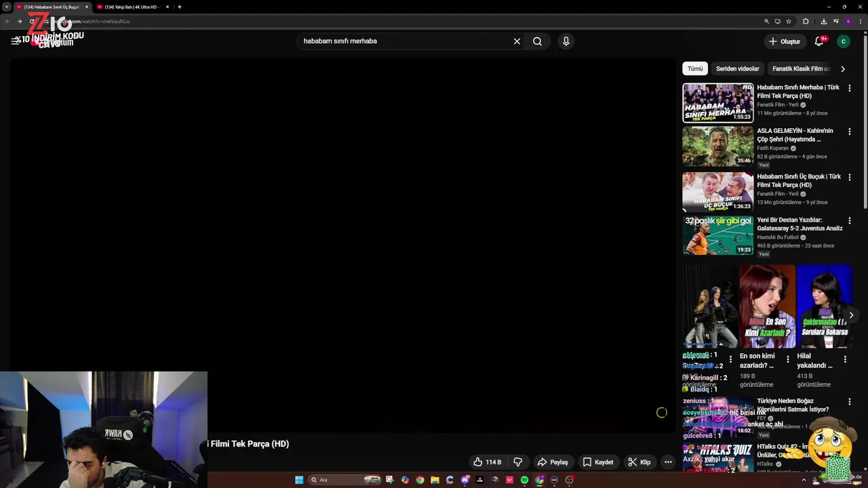The width and height of the screenshot is (868, 488).
Task: Open Hababam Sınıfı Üç Buçuk thumbnail
Action: click(717, 191)
